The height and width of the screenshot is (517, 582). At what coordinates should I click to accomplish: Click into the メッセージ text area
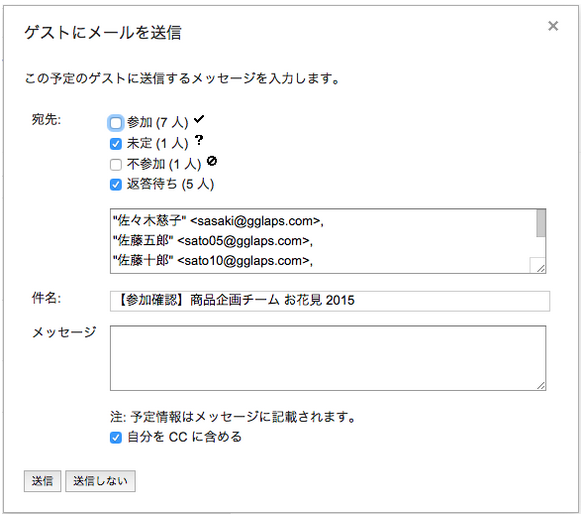[328, 358]
